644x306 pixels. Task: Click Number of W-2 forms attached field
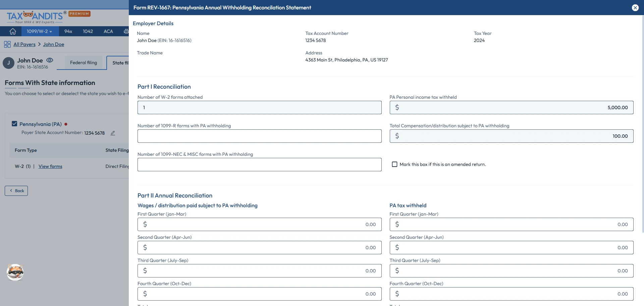pos(259,107)
